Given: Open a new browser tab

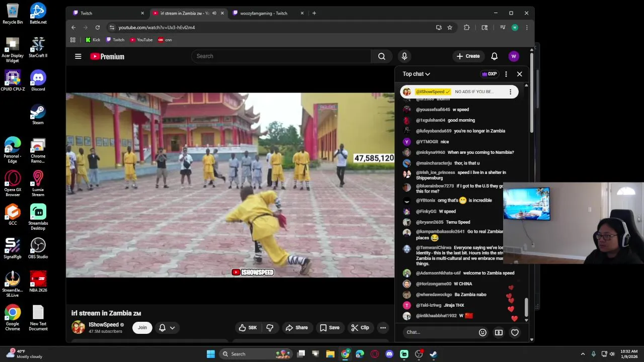Looking at the screenshot, I should (x=314, y=13).
